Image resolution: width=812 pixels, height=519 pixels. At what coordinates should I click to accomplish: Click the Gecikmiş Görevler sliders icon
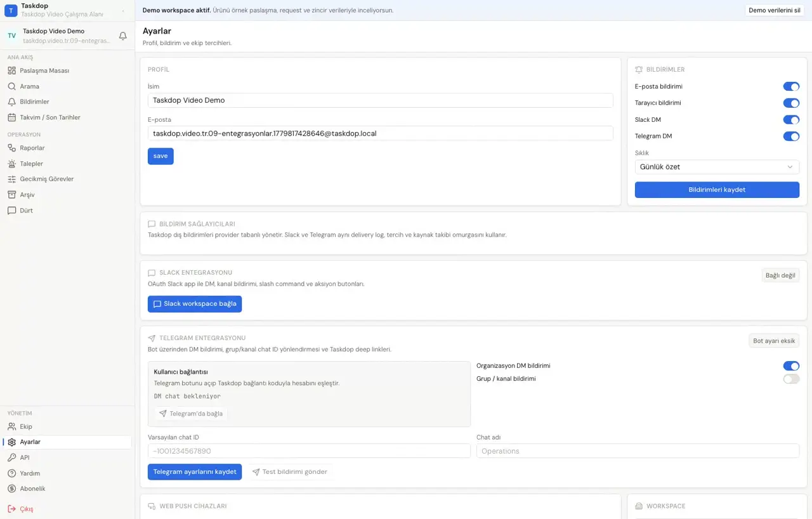[11, 179]
